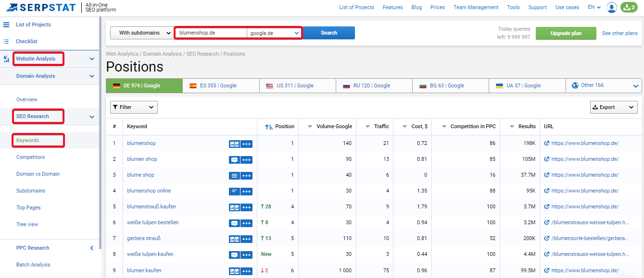
Task: Click sort arrow on Volume Google column
Action: click(310, 127)
